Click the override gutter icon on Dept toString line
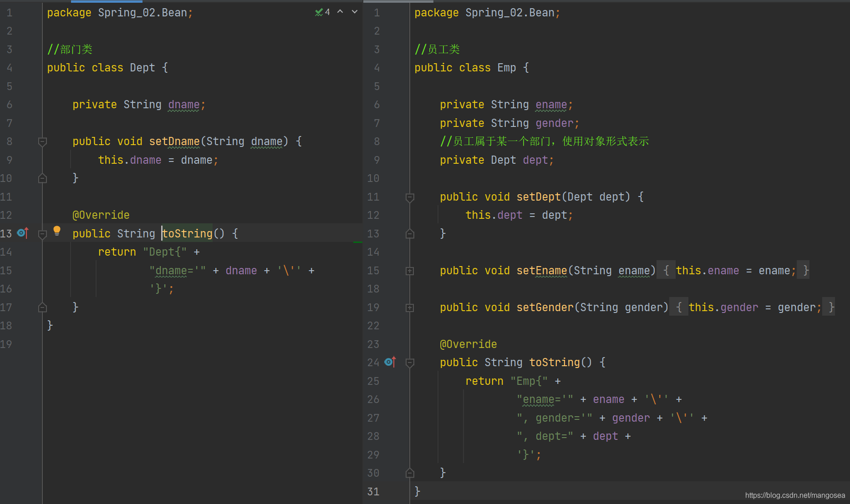850x504 pixels. (23, 233)
